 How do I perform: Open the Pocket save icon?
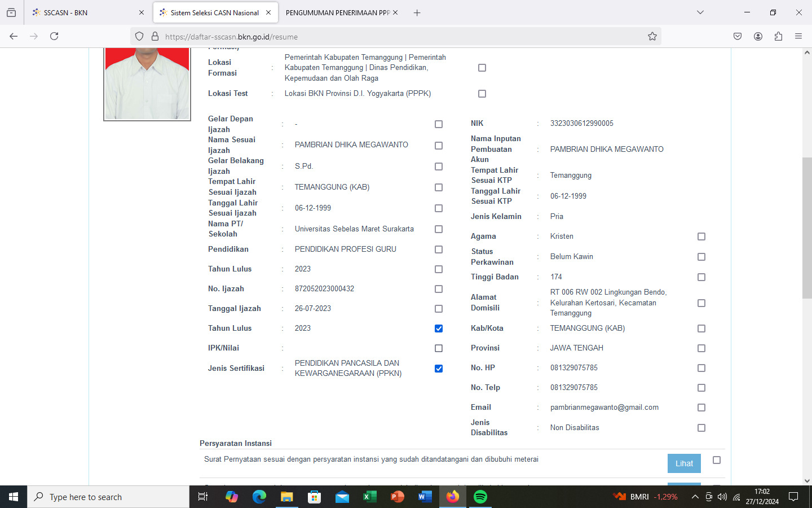[738, 36]
